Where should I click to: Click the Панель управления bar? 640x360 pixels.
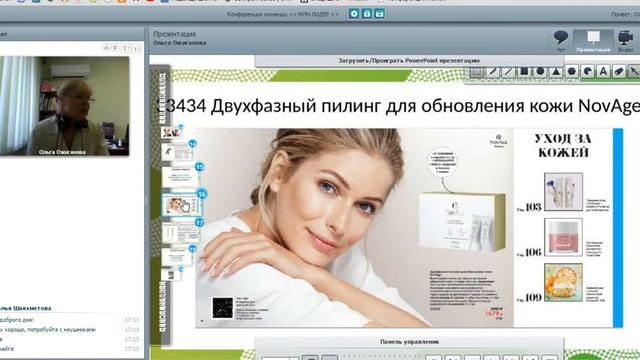click(x=409, y=342)
